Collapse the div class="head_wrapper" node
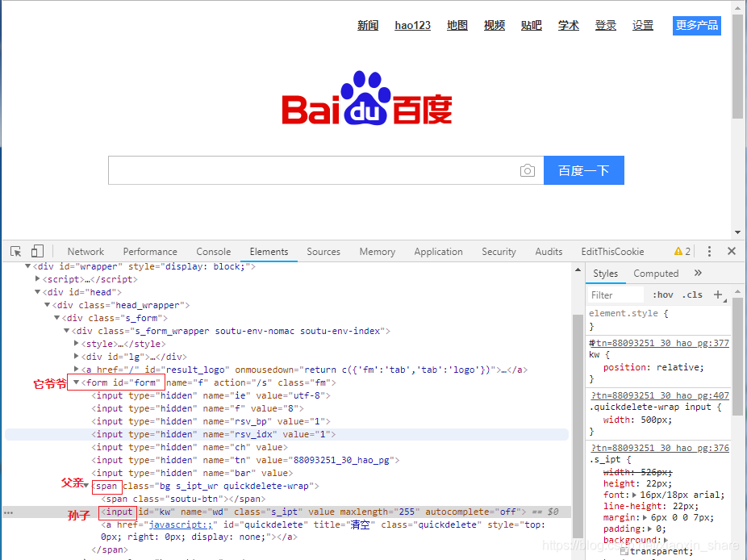Image resolution: width=747 pixels, height=560 pixels. pos(47,305)
